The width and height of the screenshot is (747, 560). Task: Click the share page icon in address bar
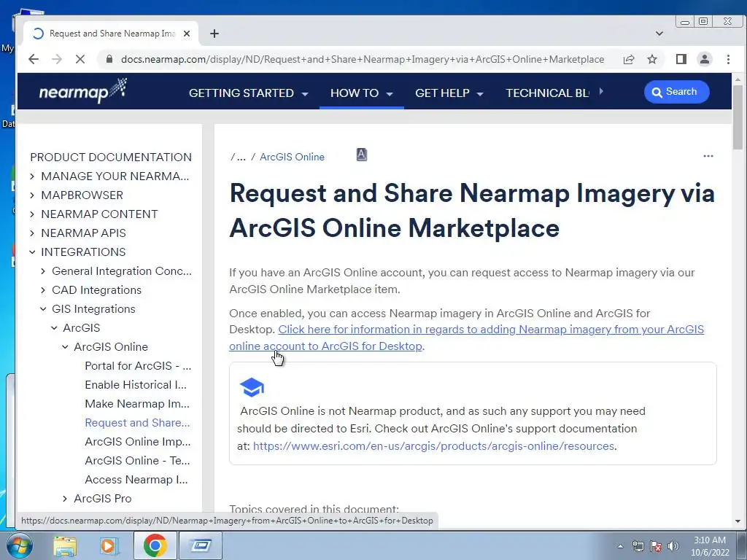[x=629, y=59]
